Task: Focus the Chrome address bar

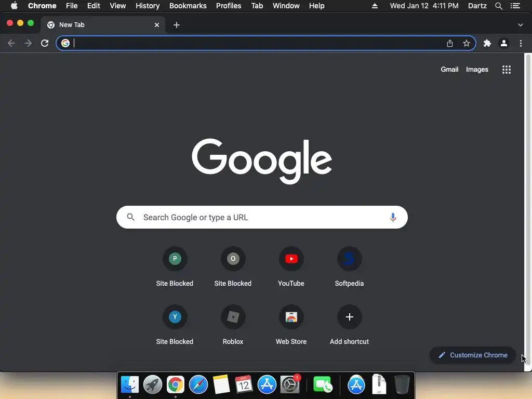Action: [x=266, y=43]
